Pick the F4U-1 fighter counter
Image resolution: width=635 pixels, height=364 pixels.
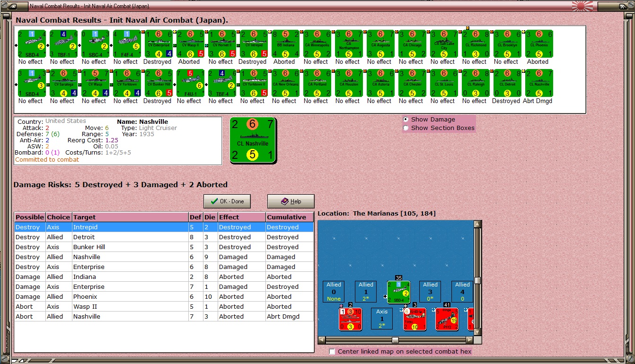[190, 83]
